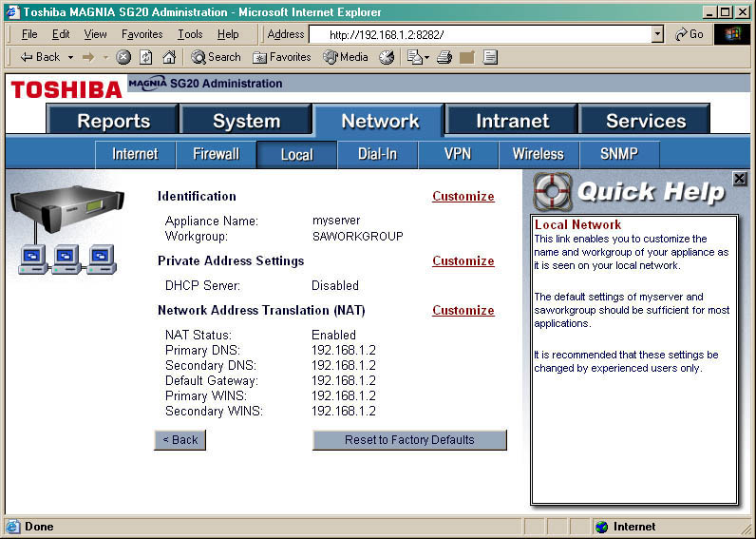Open the Edit menu
The height and width of the screenshot is (539, 756).
[x=61, y=34]
